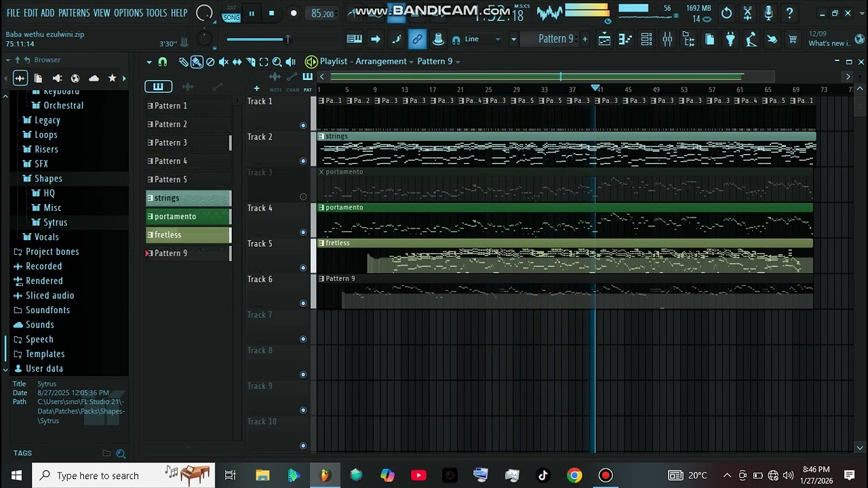Image resolution: width=868 pixels, height=488 pixels.
Task: Toggle the link/multilink controllers icon
Action: click(417, 39)
